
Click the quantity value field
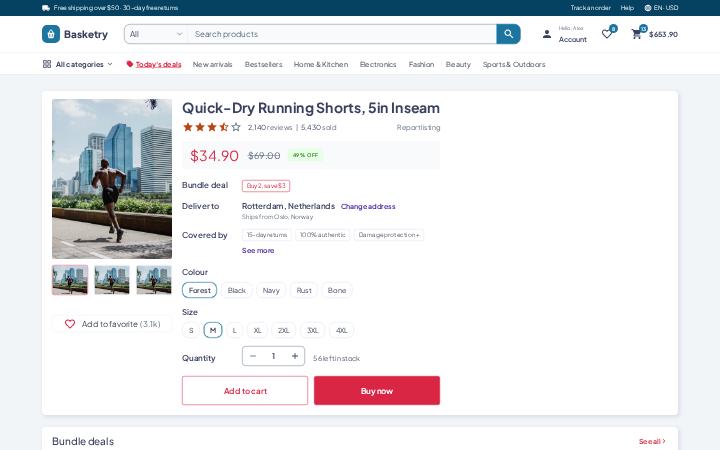point(274,356)
